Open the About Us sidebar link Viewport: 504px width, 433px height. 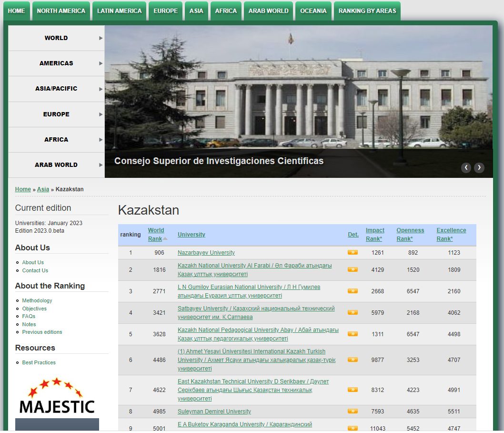(33, 262)
